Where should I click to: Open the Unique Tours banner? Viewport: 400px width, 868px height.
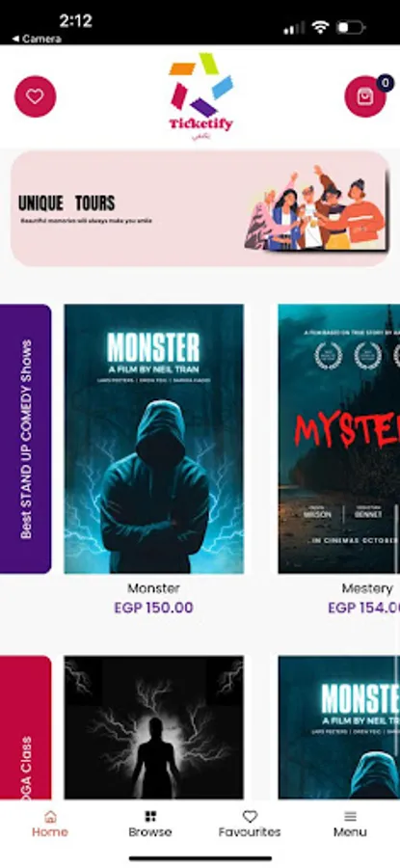pyautogui.click(x=200, y=208)
